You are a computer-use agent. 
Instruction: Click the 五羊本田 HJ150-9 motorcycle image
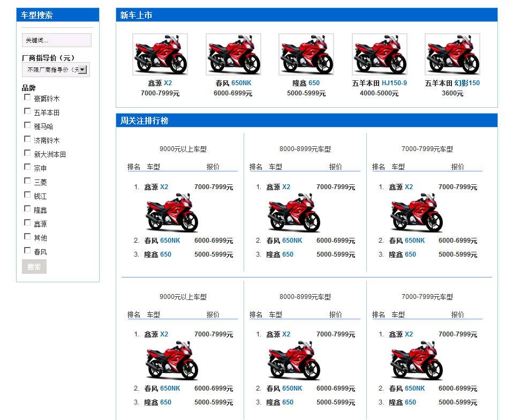click(x=379, y=54)
